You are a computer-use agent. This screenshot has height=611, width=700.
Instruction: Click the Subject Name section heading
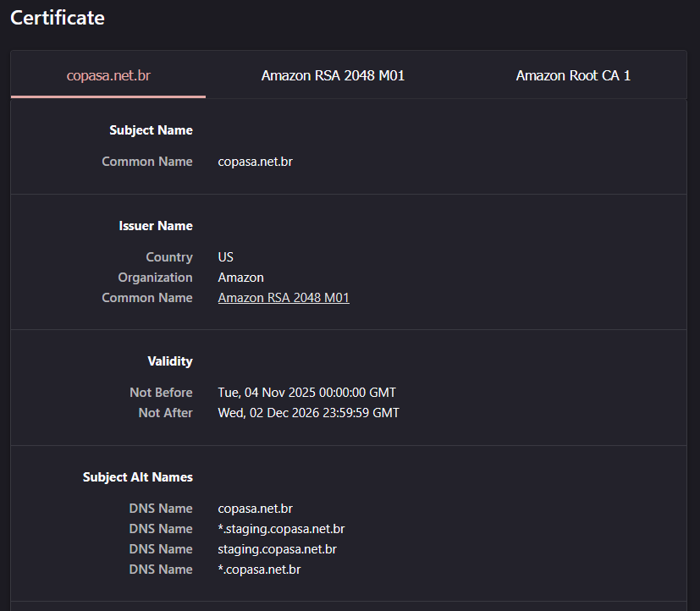coord(151,130)
